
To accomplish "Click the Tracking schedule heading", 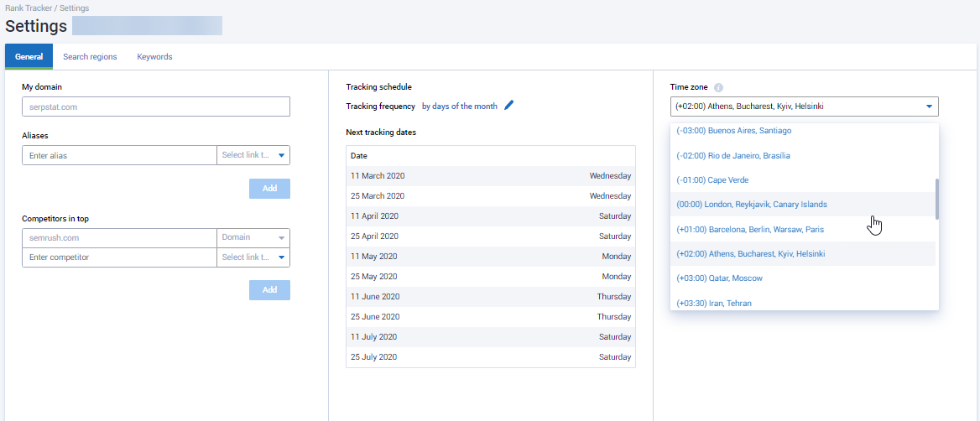I will [378, 87].
